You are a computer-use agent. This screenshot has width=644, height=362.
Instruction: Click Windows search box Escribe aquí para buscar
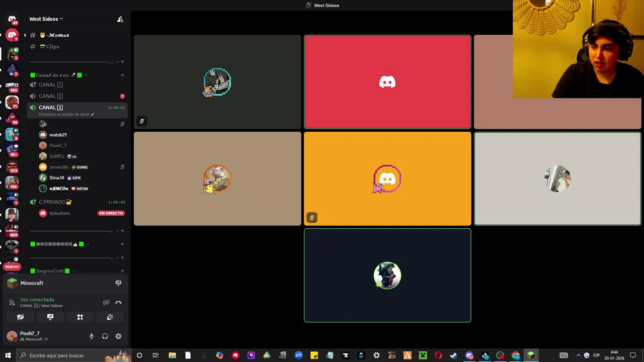(x=73, y=355)
